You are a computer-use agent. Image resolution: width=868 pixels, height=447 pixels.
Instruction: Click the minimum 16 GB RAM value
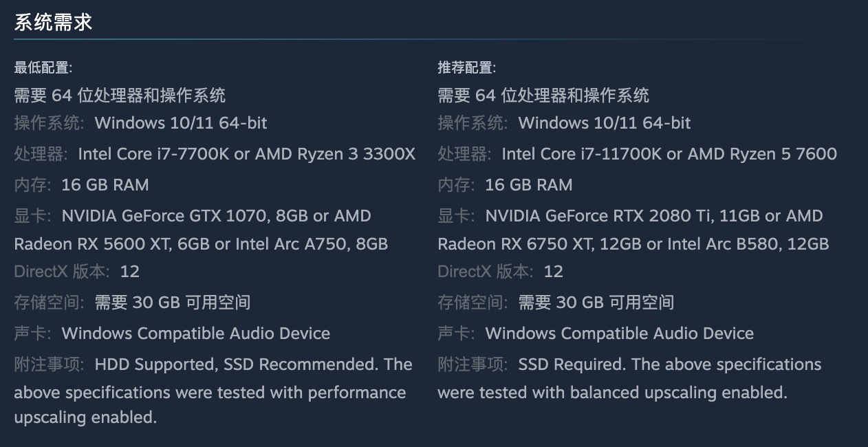(105, 185)
